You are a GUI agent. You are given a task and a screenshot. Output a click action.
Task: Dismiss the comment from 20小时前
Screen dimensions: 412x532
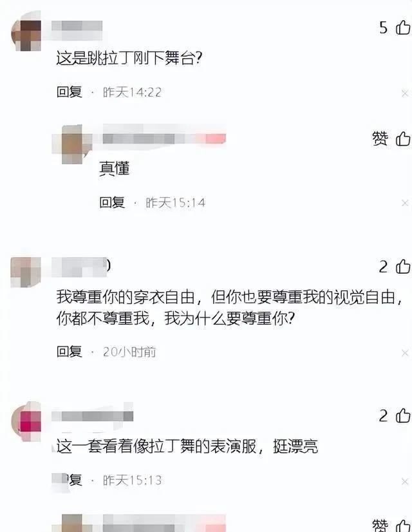coord(404,353)
